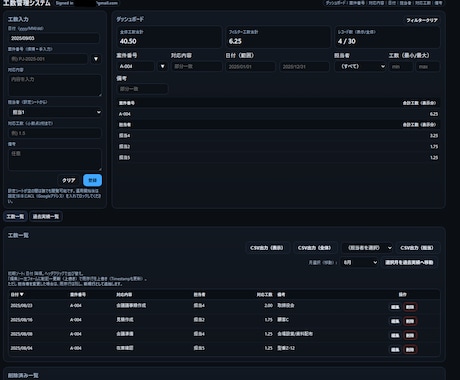Focus the hours input with placeholder 例) 1.5
The width and height of the screenshot is (460, 380).
click(x=55, y=133)
